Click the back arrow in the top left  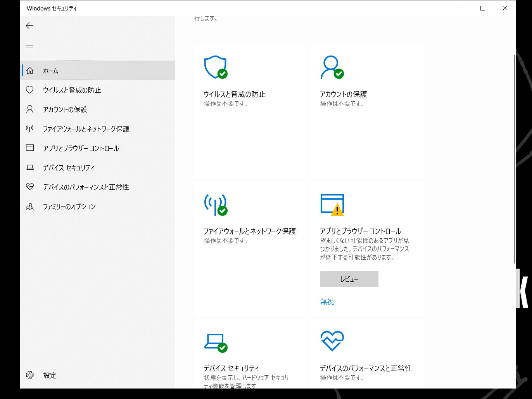coord(29,26)
